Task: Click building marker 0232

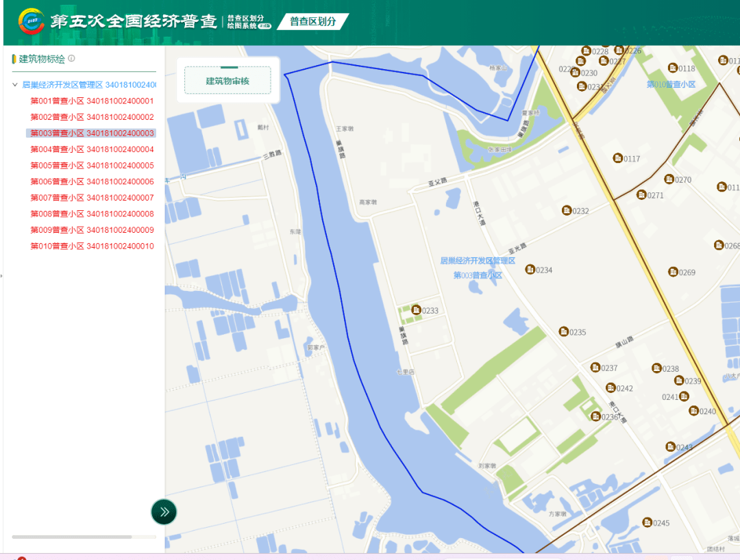Action: [x=567, y=210]
